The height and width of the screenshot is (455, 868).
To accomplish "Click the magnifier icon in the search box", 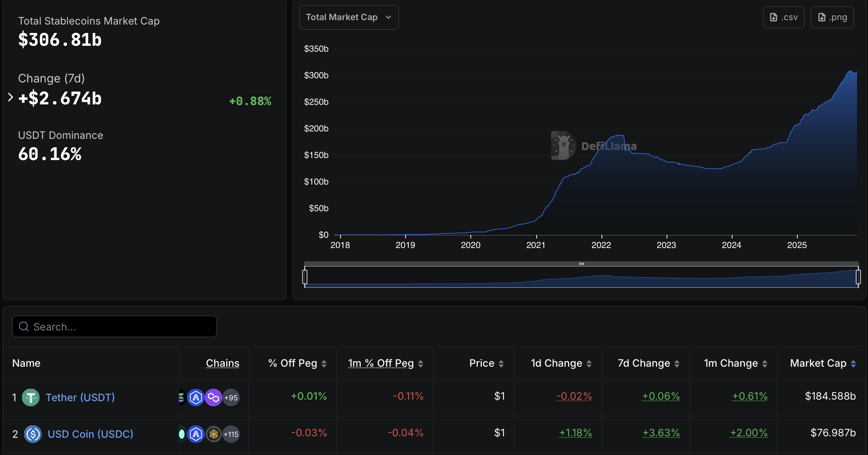I will pyautogui.click(x=24, y=326).
